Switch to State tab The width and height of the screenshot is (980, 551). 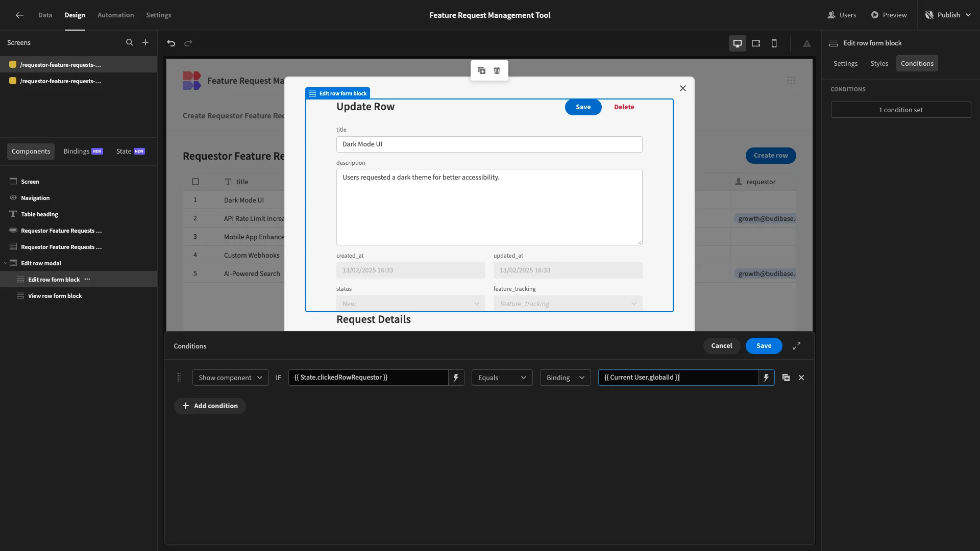pos(131,152)
